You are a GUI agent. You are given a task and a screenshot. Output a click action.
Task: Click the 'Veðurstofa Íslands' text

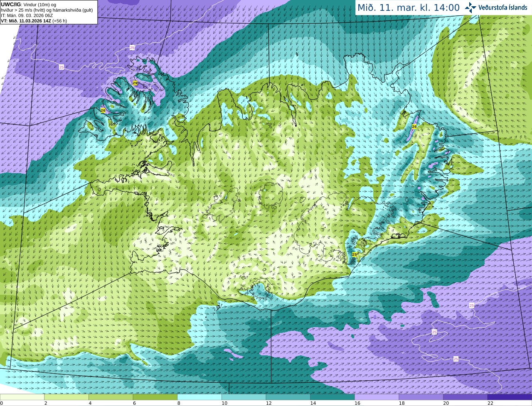tap(502, 7)
